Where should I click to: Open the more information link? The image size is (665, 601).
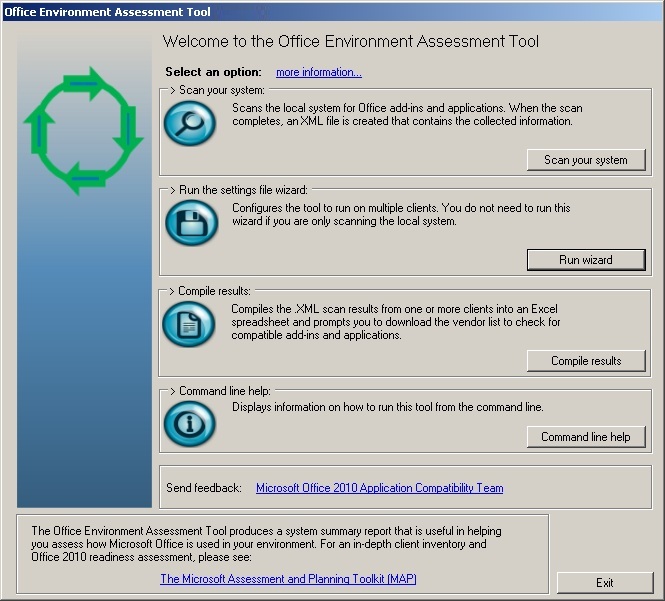tap(319, 72)
